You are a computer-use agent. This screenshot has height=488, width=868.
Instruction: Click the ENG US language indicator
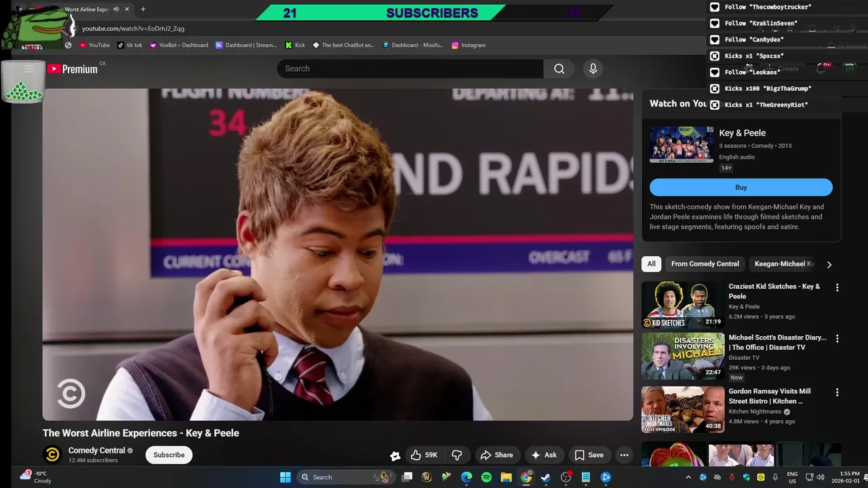(792, 477)
